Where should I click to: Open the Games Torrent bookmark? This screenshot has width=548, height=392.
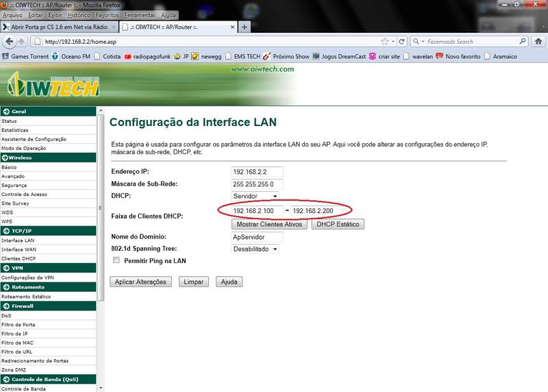click(25, 56)
